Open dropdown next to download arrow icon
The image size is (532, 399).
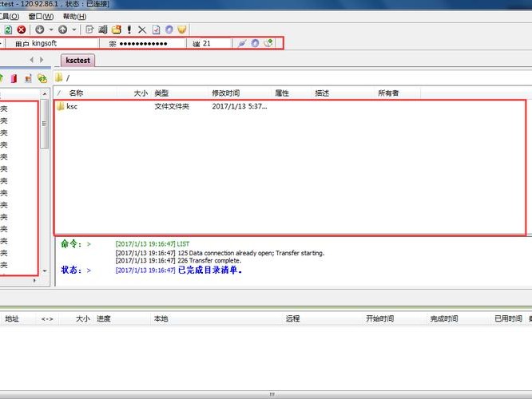[x=51, y=30]
